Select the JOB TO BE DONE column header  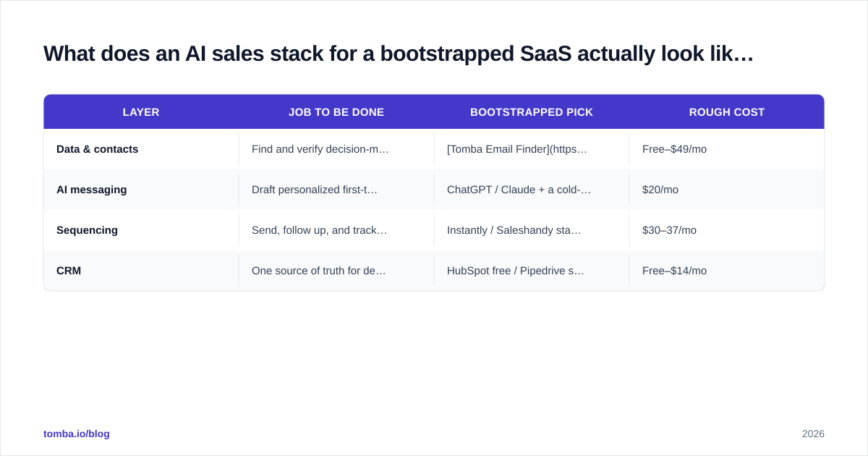coord(336,112)
